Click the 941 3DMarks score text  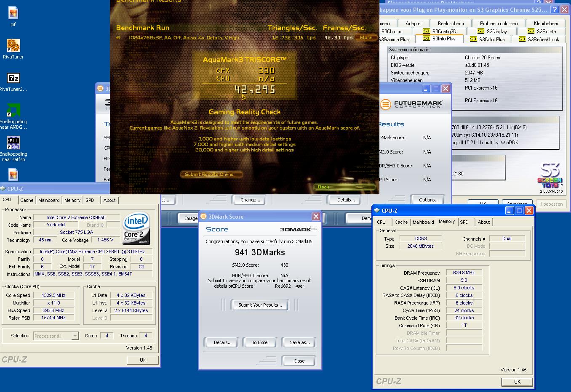(x=260, y=252)
